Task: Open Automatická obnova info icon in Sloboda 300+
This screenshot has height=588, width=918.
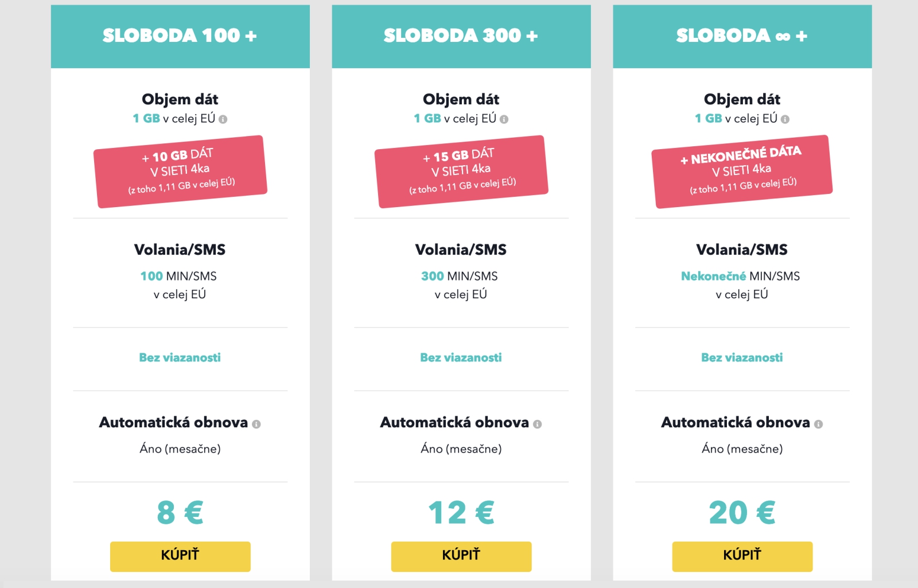Action: click(x=538, y=424)
